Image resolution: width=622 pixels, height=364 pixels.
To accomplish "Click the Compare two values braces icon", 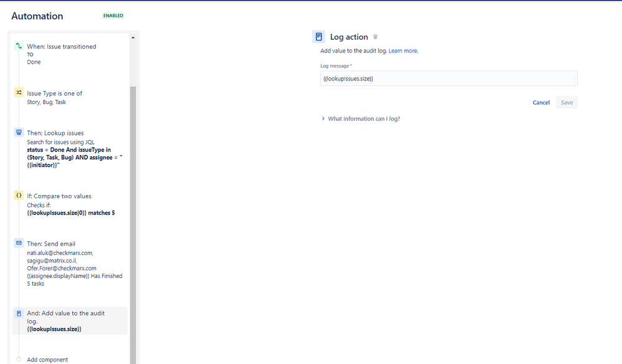I will [19, 195].
